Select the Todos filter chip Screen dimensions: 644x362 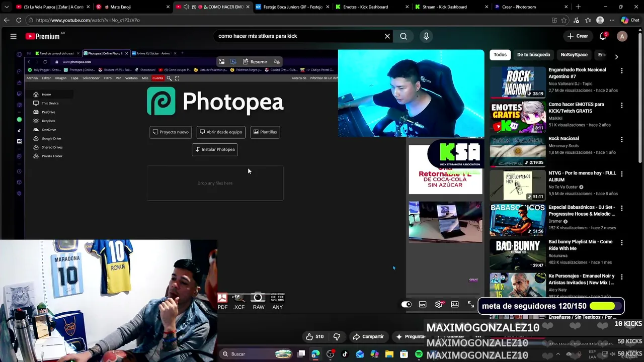point(500,55)
